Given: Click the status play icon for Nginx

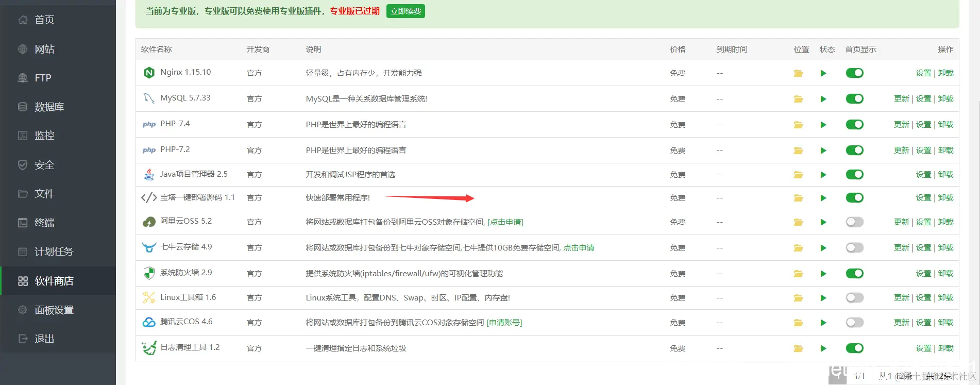Looking at the screenshot, I should [x=823, y=73].
